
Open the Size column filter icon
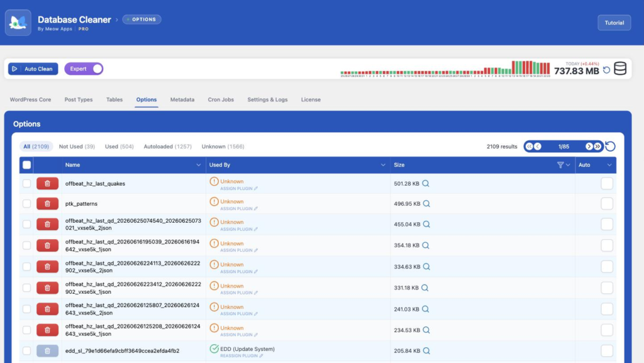(560, 165)
